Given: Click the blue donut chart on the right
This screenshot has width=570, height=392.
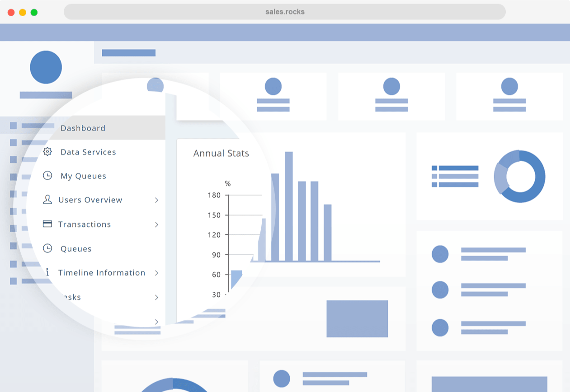Looking at the screenshot, I should coord(520,176).
